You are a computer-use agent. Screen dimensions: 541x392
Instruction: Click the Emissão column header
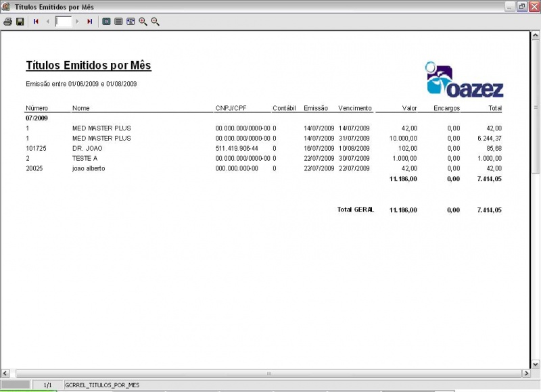click(316, 108)
